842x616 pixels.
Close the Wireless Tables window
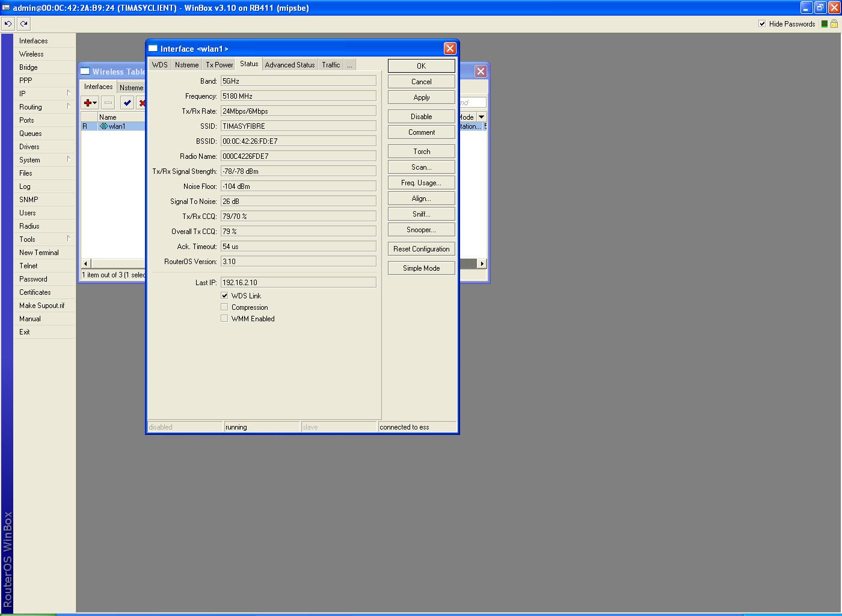pyautogui.click(x=481, y=71)
